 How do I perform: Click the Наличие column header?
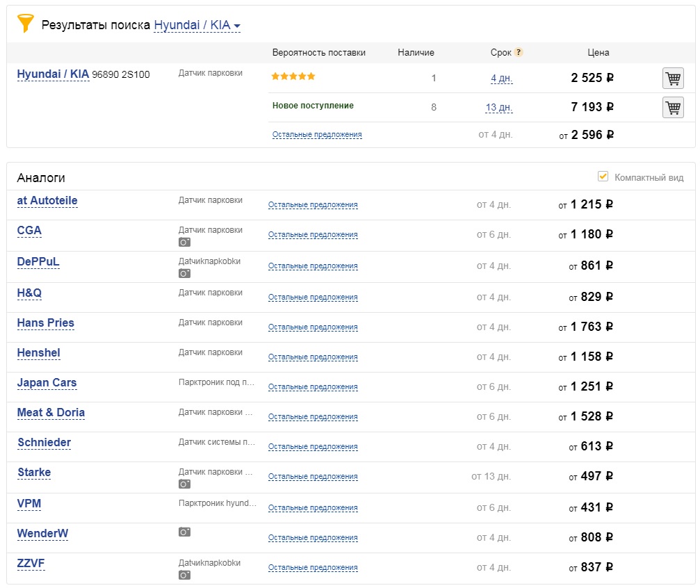click(416, 53)
